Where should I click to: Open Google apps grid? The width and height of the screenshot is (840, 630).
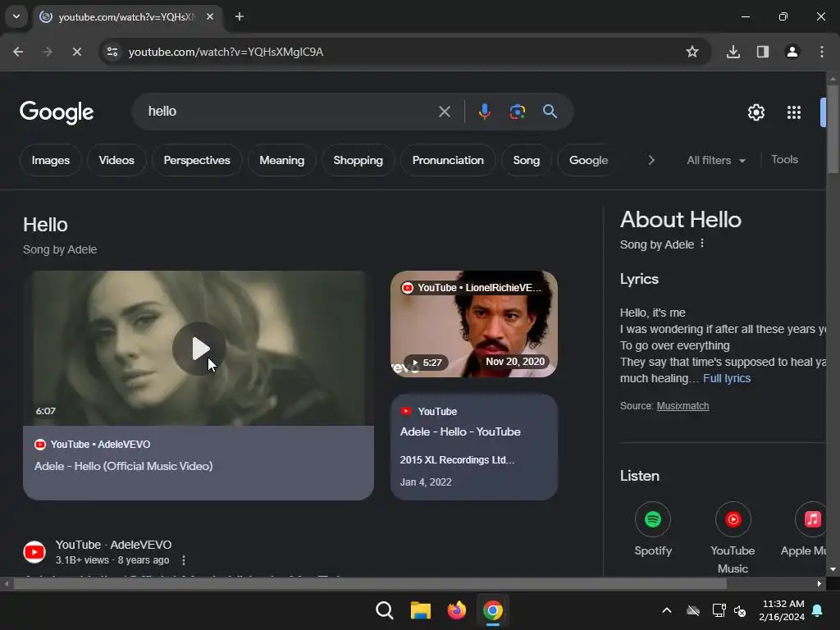click(x=794, y=112)
